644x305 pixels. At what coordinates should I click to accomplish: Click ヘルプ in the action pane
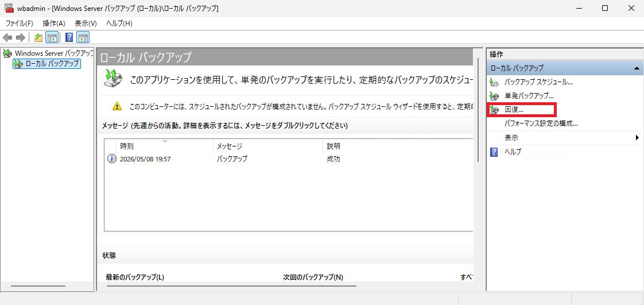pyautogui.click(x=513, y=152)
